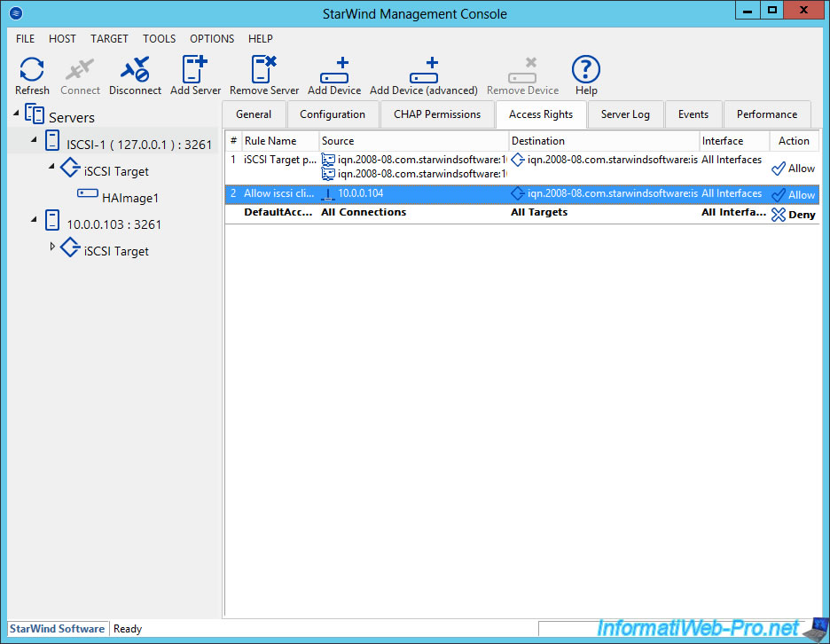This screenshot has height=644, width=830.
Task: Click the Add Device icon
Action: click(x=334, y=70)
